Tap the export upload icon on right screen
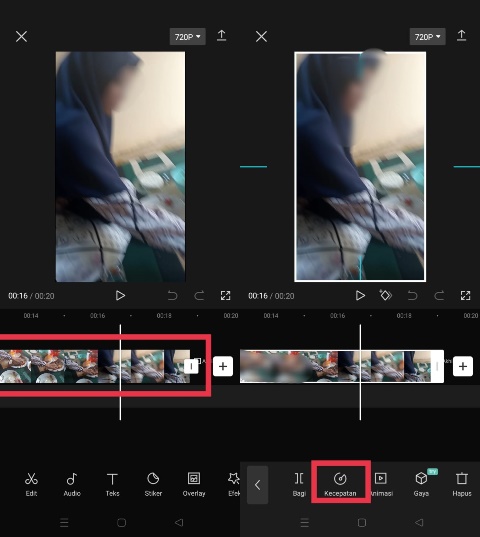 coord(462,36)
